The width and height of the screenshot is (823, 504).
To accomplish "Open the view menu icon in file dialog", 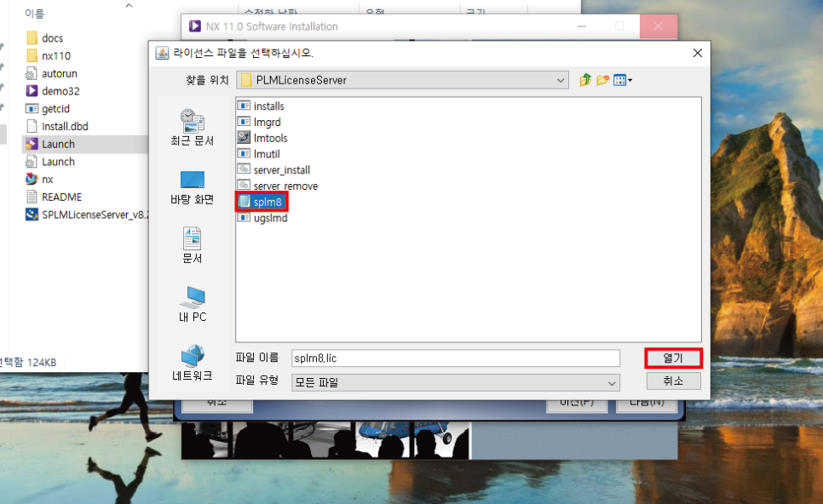I will [x=623, y=80].
